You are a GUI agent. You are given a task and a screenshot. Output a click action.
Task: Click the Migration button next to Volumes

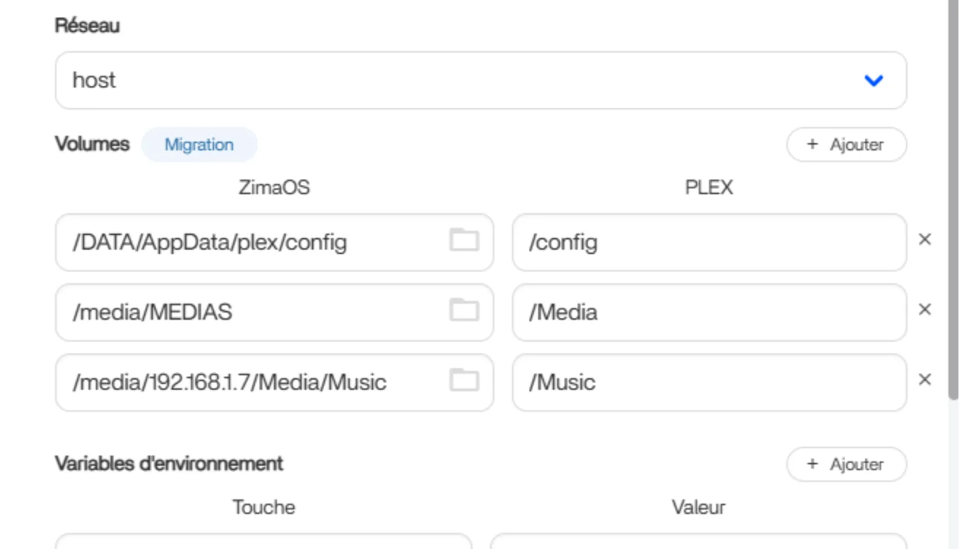199,145
